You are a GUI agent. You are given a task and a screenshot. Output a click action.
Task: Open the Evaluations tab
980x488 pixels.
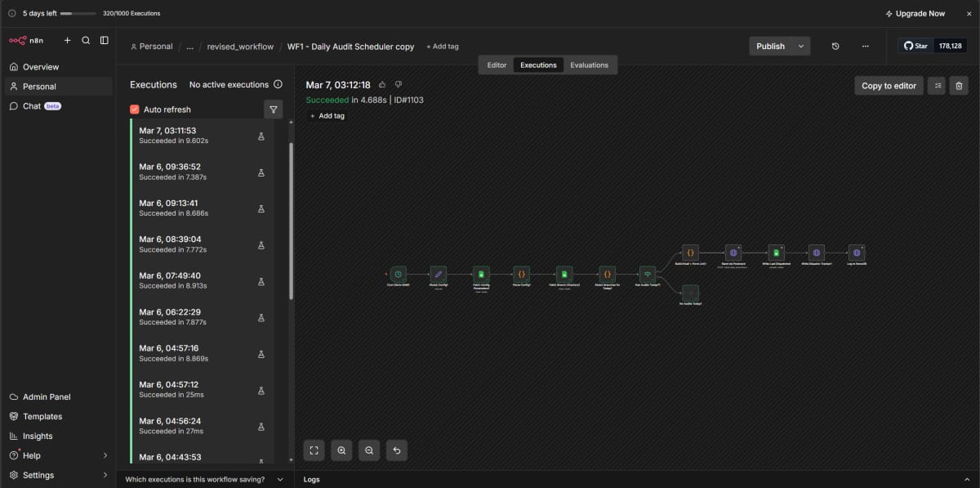tap(590, 65)
